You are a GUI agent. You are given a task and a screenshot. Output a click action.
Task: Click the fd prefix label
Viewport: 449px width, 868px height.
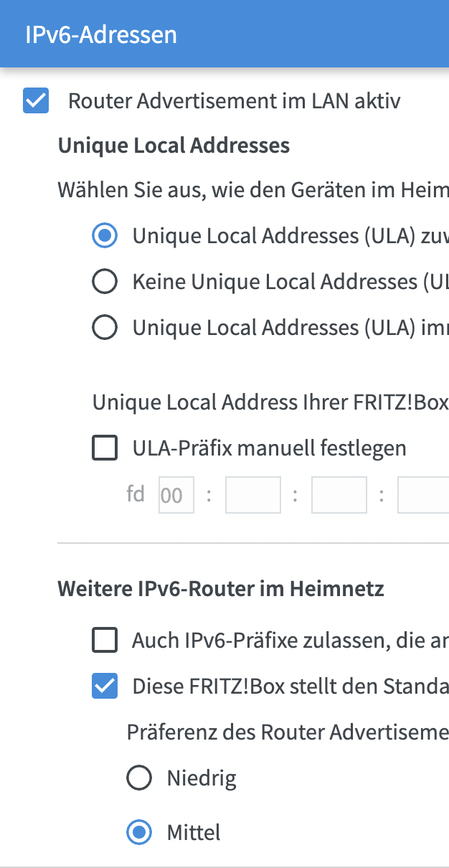(136, 494)
